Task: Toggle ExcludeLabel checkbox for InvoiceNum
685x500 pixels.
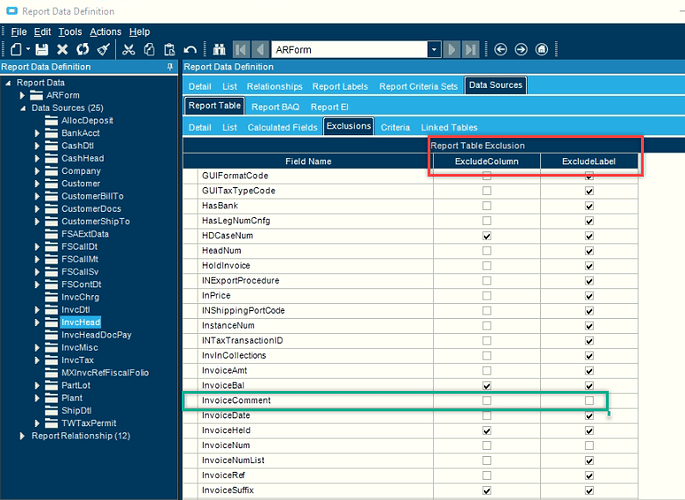Action: pos(589,446)
